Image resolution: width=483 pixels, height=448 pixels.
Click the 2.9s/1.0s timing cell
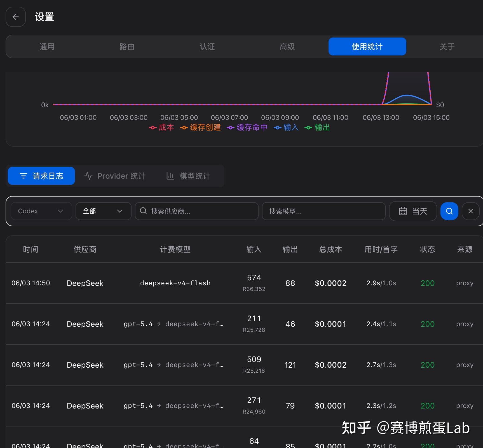pyautogui.click(x=381, y=283)
